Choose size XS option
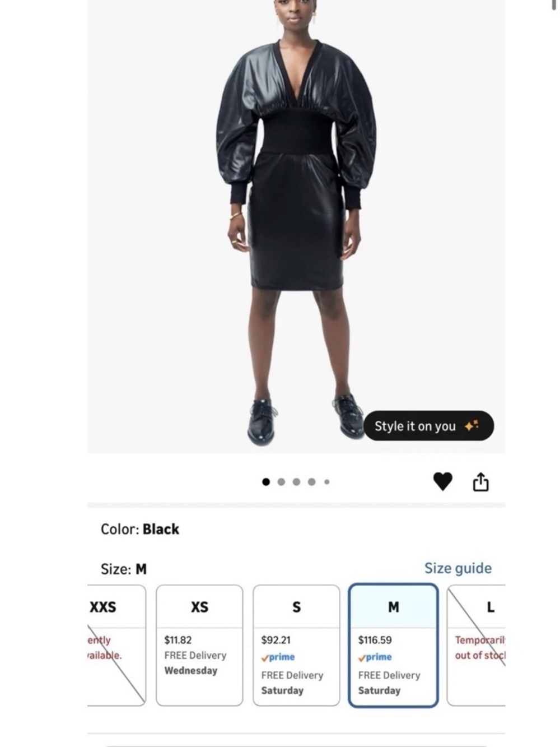Screen dimensions: 560x747 coord(199,645)
